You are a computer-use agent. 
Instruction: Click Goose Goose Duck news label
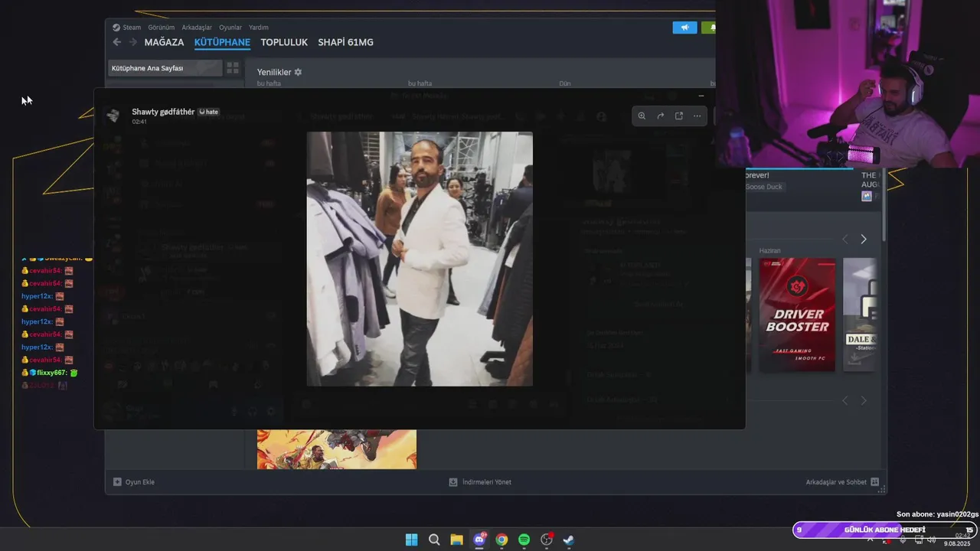click(x=764, y=187)
